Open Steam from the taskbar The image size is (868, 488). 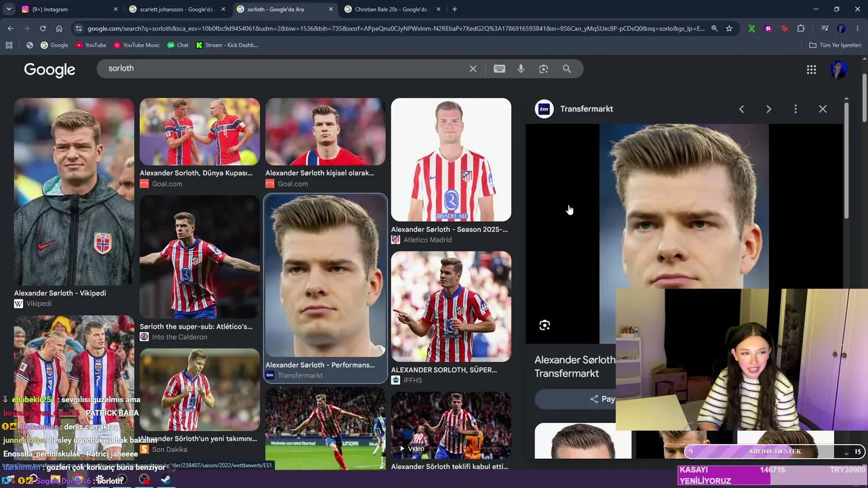(x=165, y=480)
